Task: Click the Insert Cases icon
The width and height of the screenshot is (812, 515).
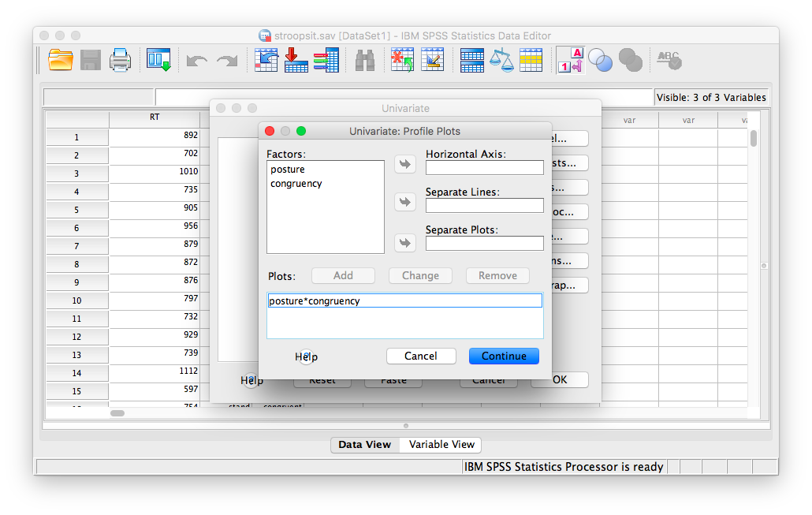Action: (402, 60)
